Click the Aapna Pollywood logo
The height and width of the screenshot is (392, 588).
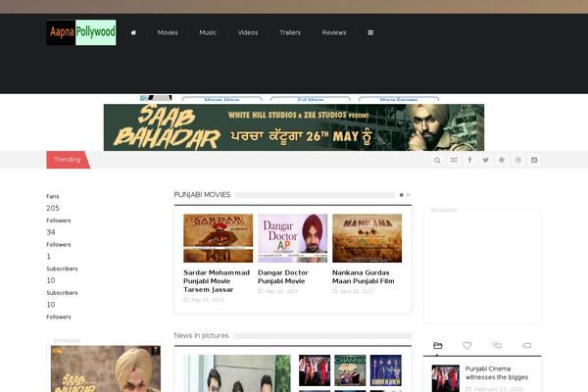coord(81,32)
